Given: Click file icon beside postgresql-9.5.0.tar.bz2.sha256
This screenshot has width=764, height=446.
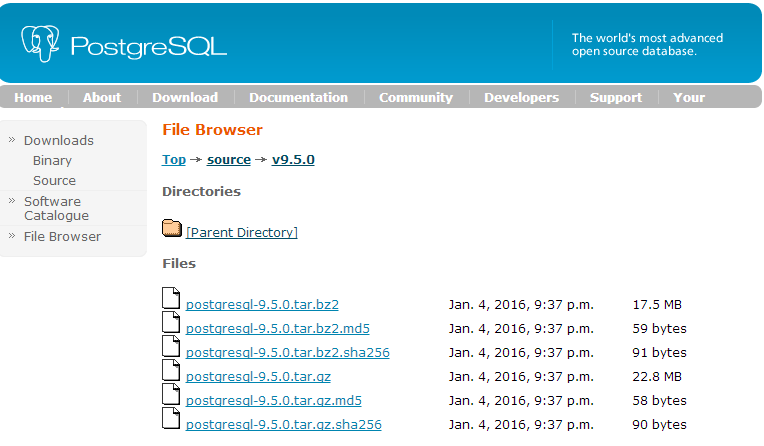Looking at the screenshot, I should click(171, 346).
